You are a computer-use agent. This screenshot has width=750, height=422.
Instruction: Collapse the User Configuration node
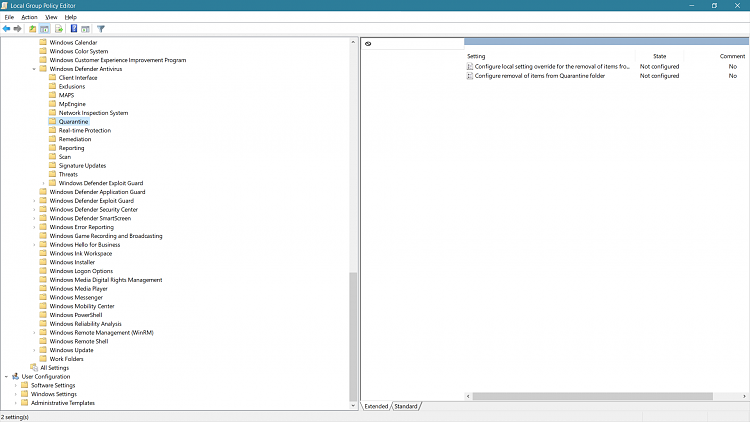tap(6, 377)
